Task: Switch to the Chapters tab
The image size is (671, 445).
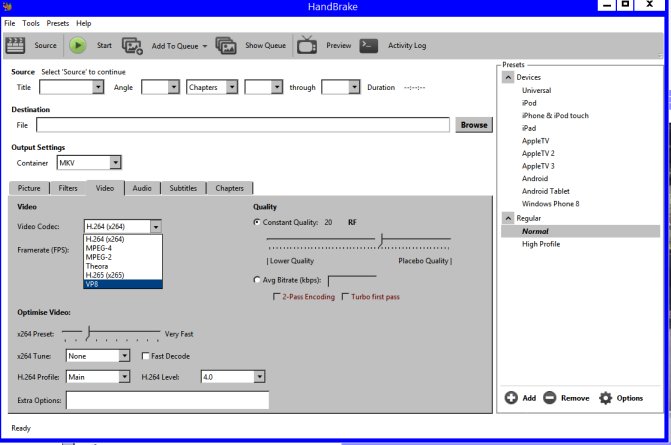Action: 229,188
